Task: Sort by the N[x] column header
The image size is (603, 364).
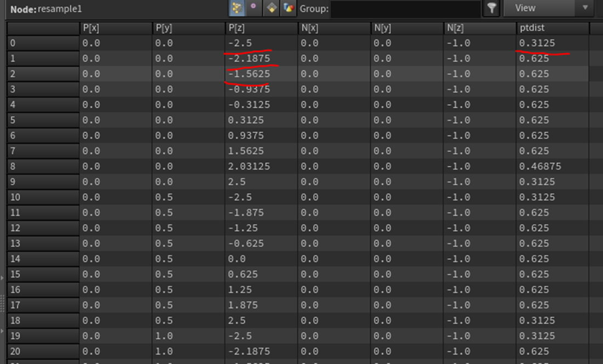Action: [334, 28]
